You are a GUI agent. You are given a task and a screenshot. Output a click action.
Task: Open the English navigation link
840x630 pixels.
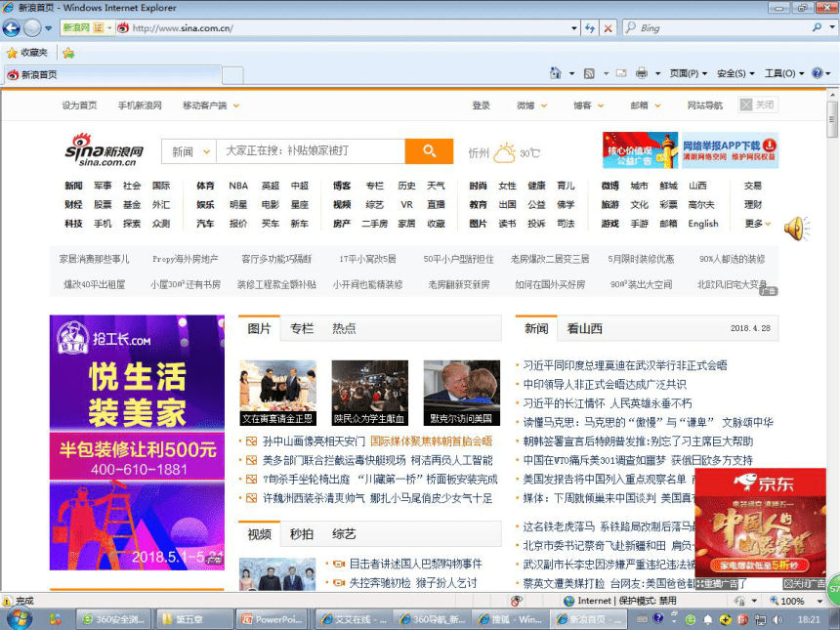tap(703, 224)
